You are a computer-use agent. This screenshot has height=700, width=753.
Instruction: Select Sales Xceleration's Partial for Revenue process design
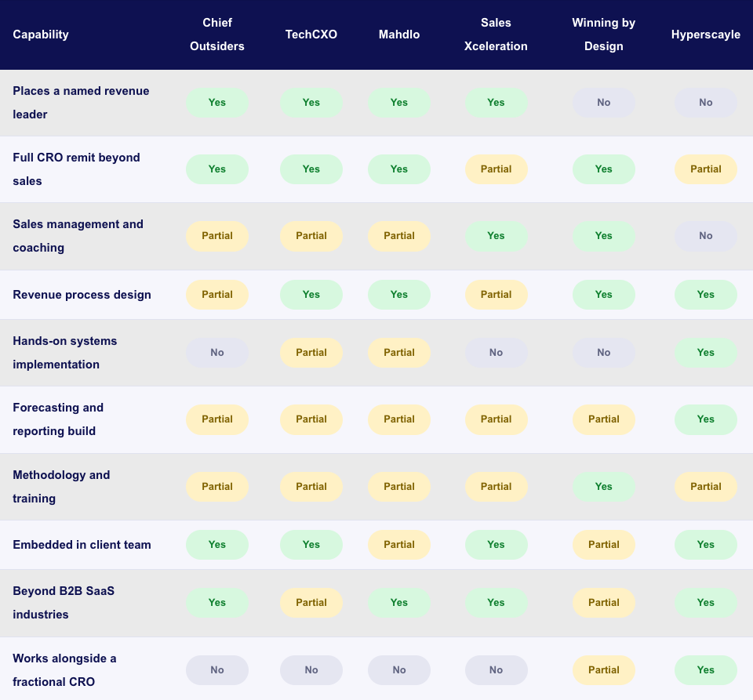coord(496,295)
